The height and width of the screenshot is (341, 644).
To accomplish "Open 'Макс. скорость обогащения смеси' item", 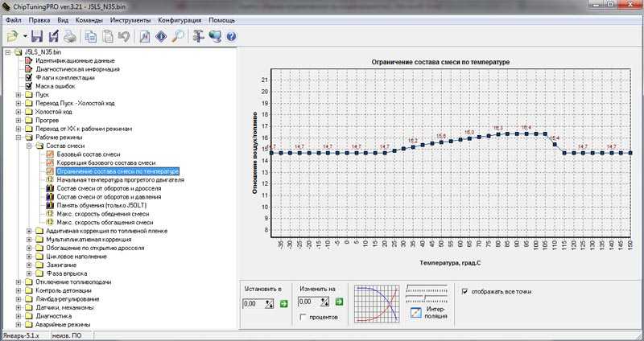I will click(105, 223).
